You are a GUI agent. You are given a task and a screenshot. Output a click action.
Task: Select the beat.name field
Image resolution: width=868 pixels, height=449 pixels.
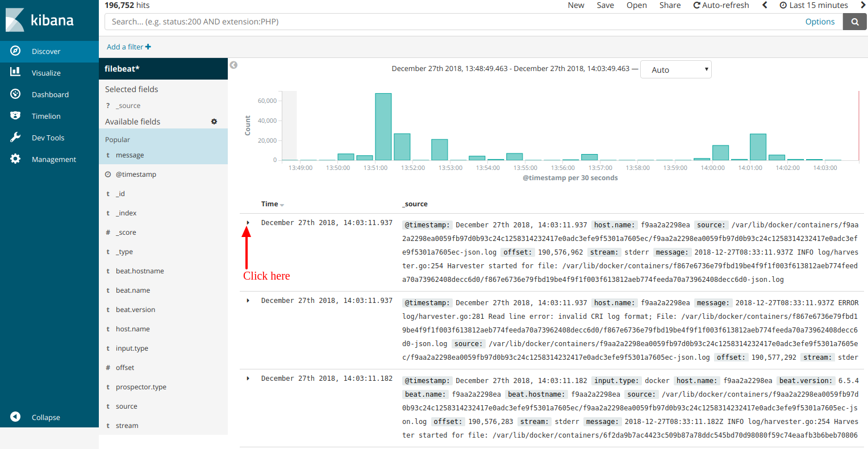[x=133, y=290]
